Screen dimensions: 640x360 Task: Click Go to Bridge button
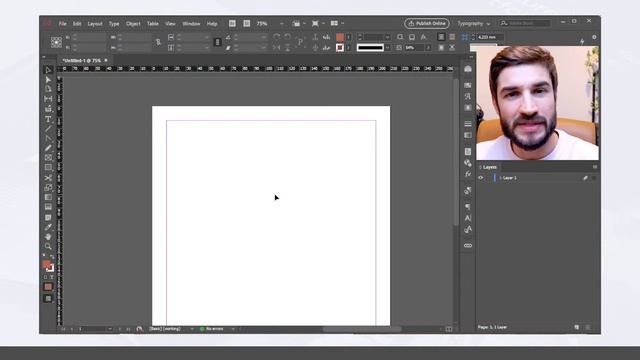coord(232,24)
